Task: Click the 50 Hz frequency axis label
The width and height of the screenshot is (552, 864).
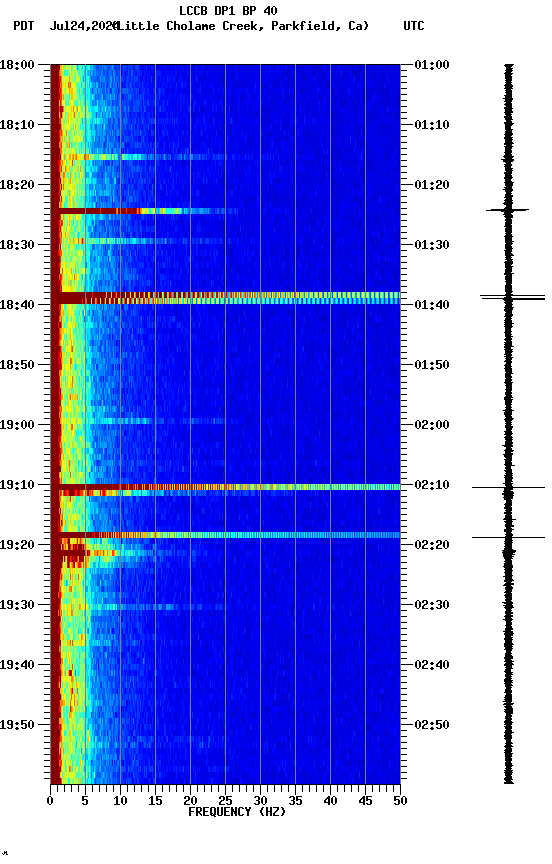Action: (401, 801)
